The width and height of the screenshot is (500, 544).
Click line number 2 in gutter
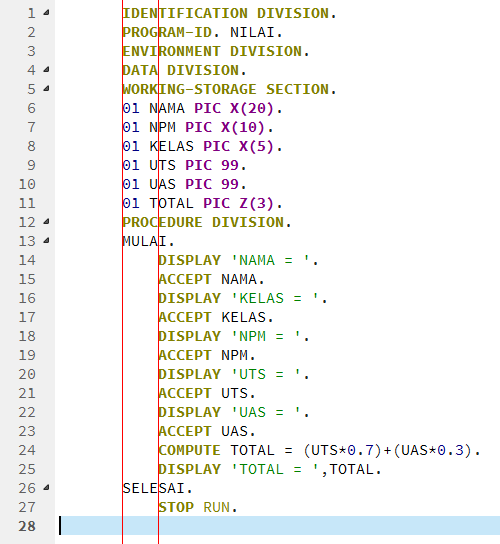[31, 32]
